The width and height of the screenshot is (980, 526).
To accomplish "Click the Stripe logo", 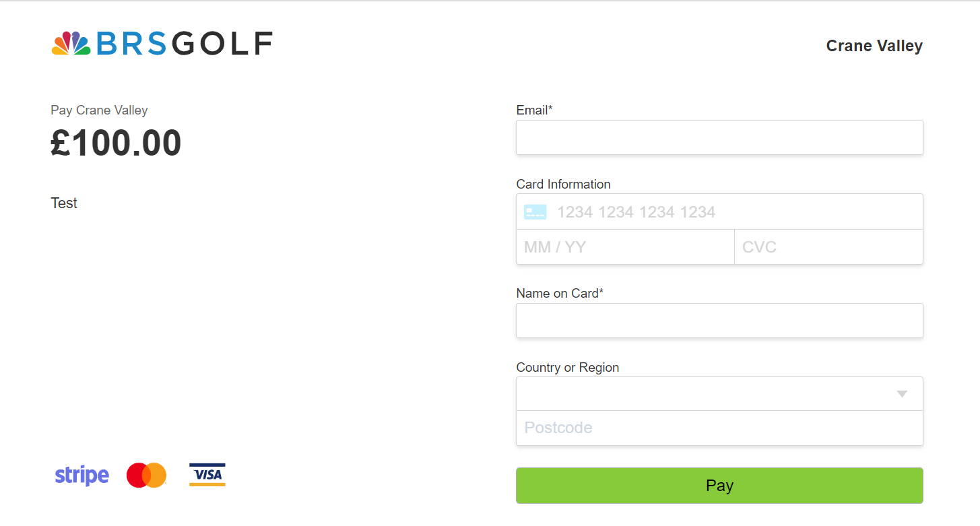I will pos(81,475).
